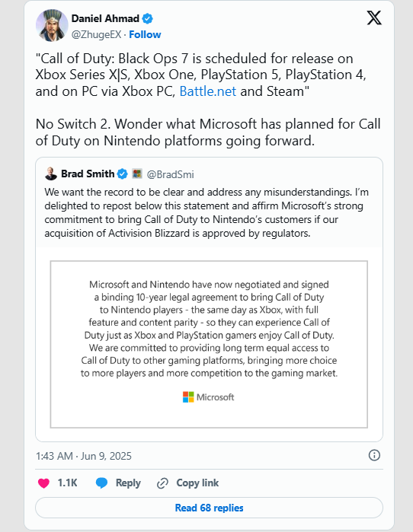
Task: Follow the @ZhugeEX account
Action: [x=145, y=34]
